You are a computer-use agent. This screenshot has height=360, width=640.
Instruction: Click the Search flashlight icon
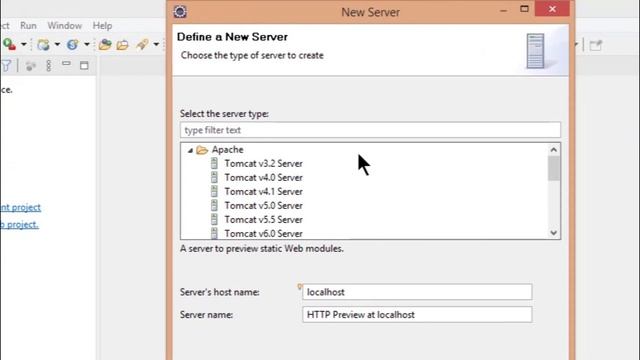click(142, 44)
